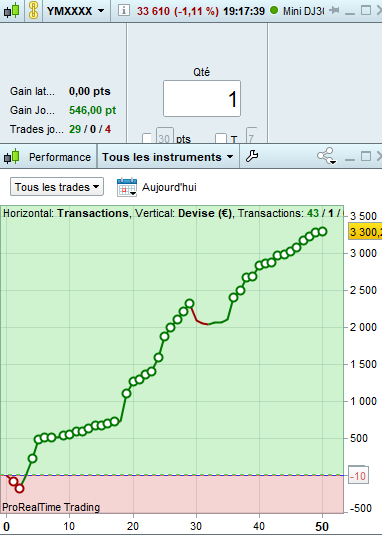Click the green market status dot
This screenshot has width=382, height=535.
click(274, 10)
